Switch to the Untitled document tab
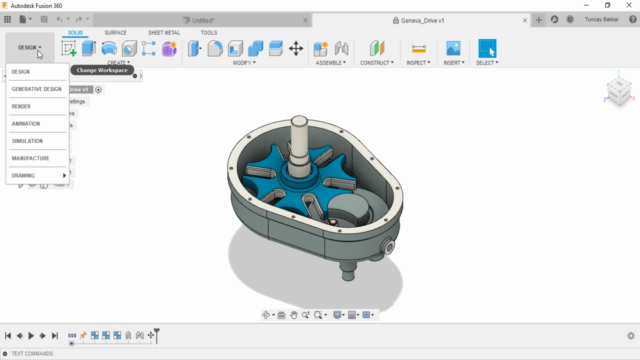640x360 pixels. (202, 20)
